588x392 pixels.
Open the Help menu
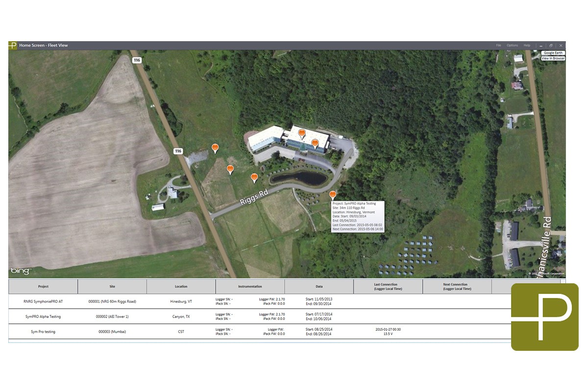click(527, 46)
